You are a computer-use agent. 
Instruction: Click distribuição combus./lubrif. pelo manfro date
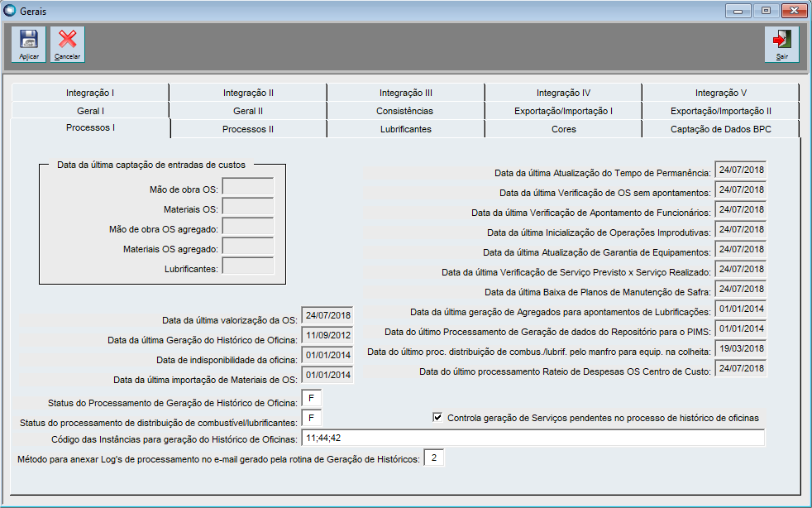click(741, 349)
